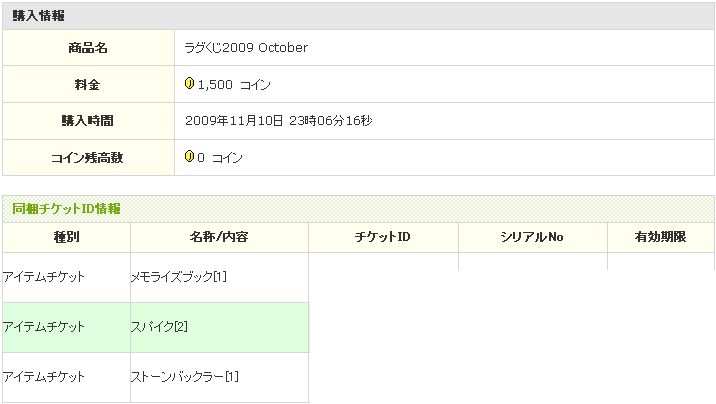Click product name ラグくじ2009 October

click(x=246, y=48)
